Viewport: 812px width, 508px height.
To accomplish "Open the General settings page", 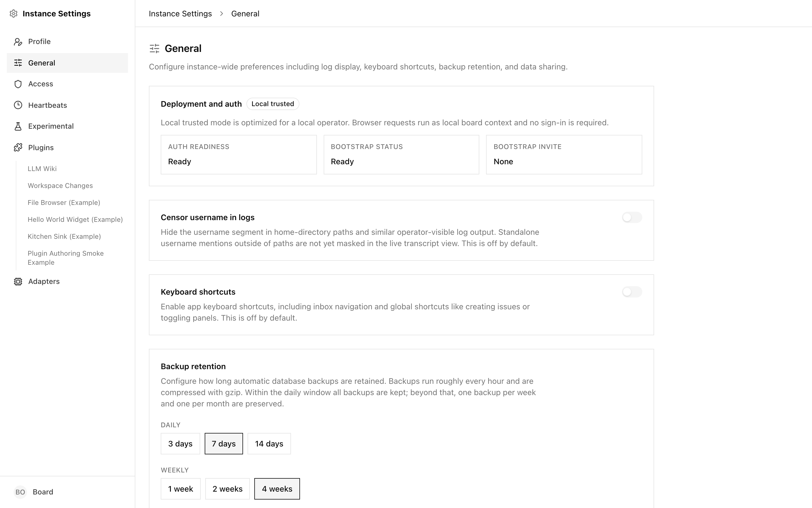I will coord(67,63).
